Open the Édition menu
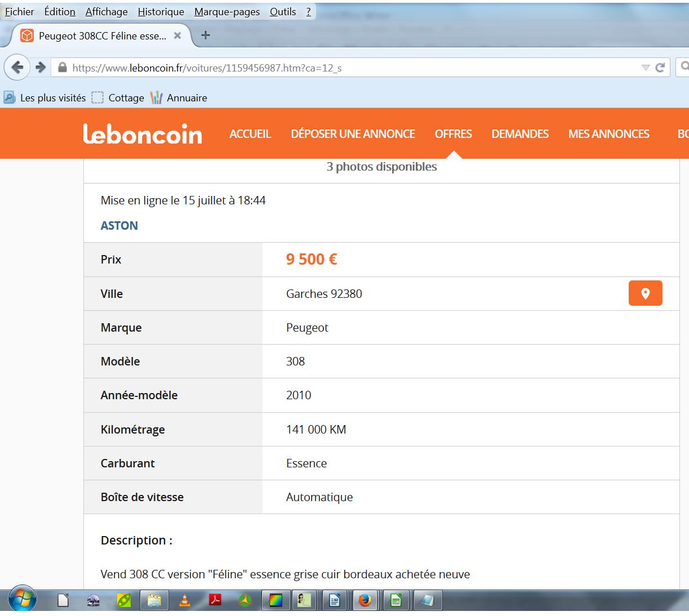This screenshot has height=616, width=689. (x=60, y=11)
